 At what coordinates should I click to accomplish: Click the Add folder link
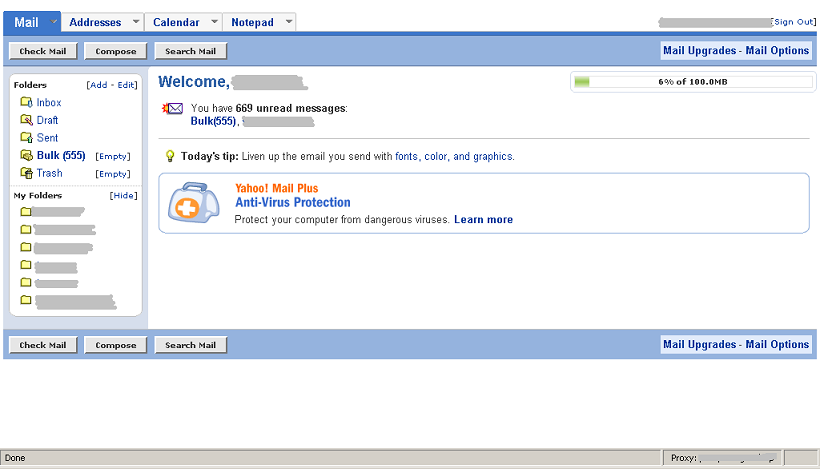click(98, 85)
